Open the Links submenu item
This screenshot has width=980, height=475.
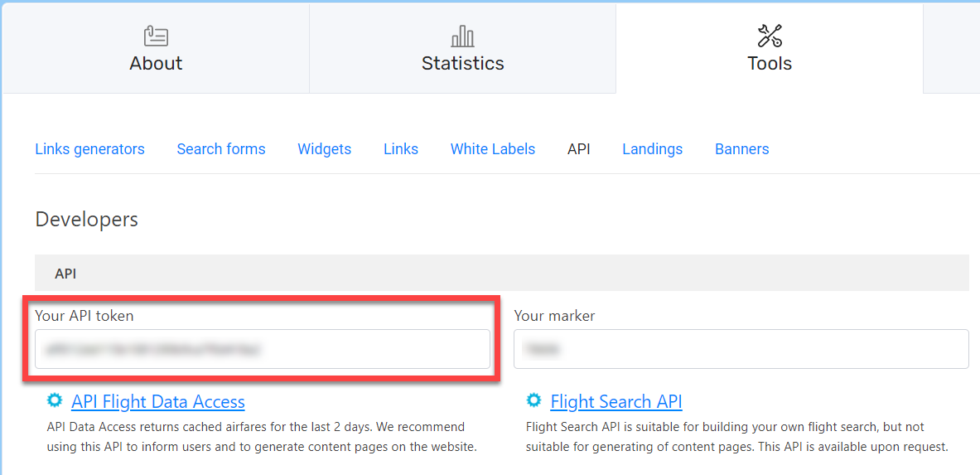[x=401, y=149]
